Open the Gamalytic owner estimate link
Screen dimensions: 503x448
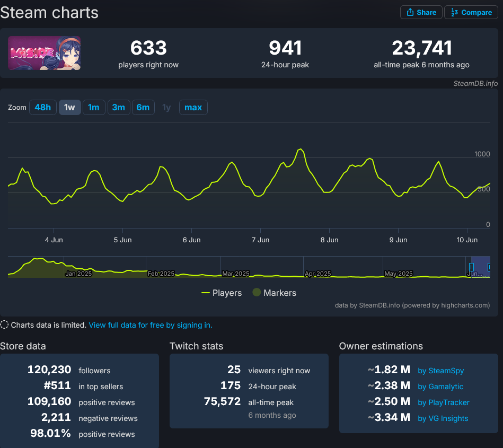[440, 386]
